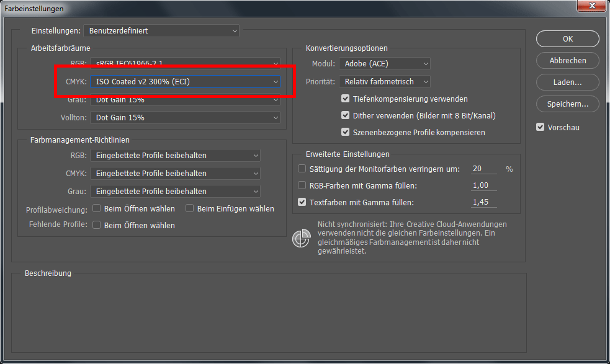Expand the Modul Adobe (ACE) dropdown
Screen dimensions: 610x364
(384, 63)
